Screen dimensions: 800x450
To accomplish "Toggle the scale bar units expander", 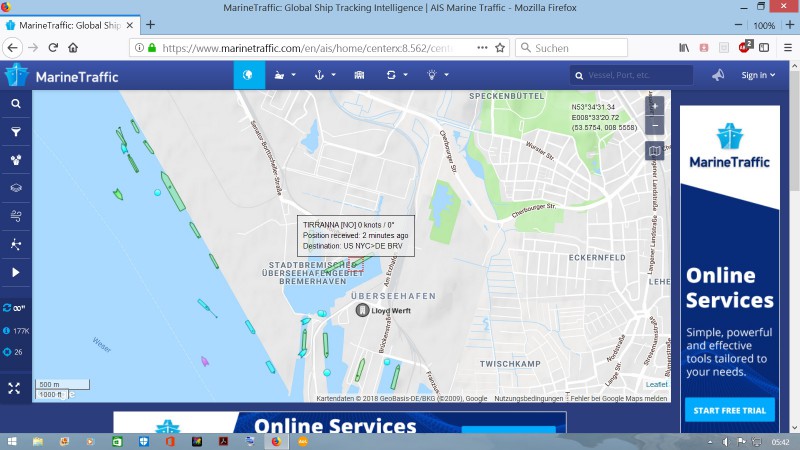I will click(x=72, y=394).
